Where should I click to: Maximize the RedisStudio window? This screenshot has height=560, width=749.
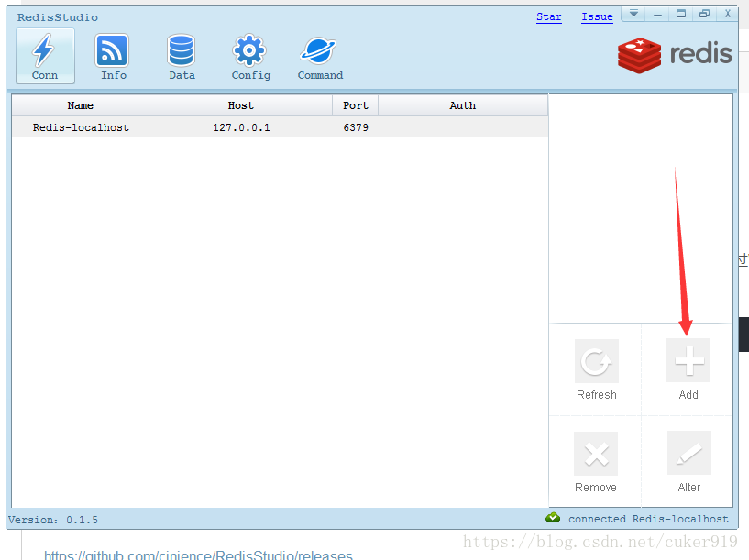[681, 14]
